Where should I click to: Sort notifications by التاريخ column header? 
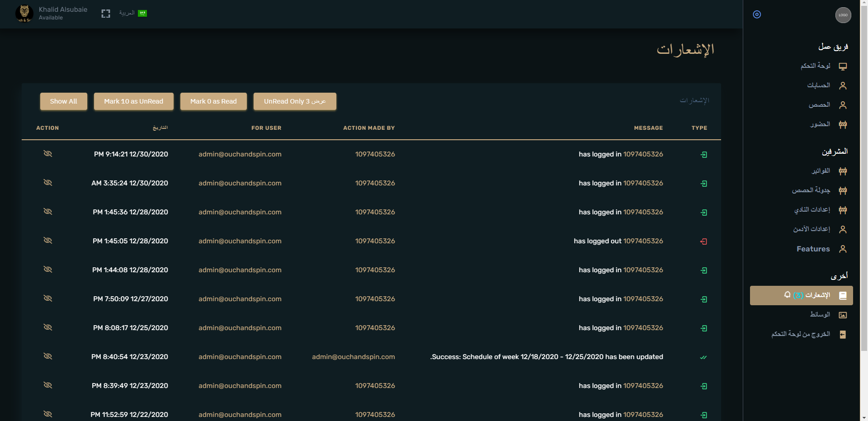pos(160,128)
